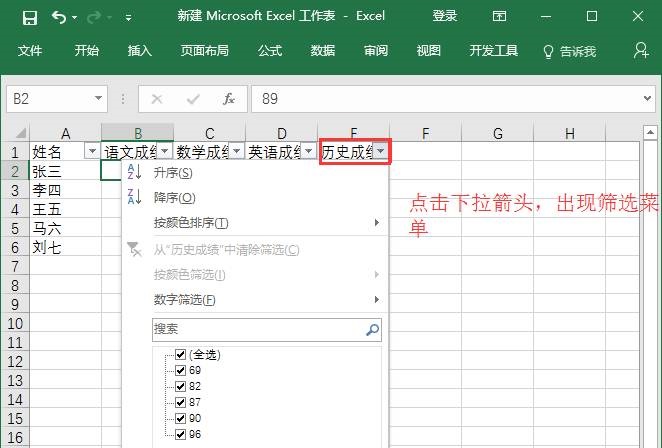Screen dimensions: 662x448
Task: Toggle the 全选 select-all checkbox
Action: coord(181,354)
